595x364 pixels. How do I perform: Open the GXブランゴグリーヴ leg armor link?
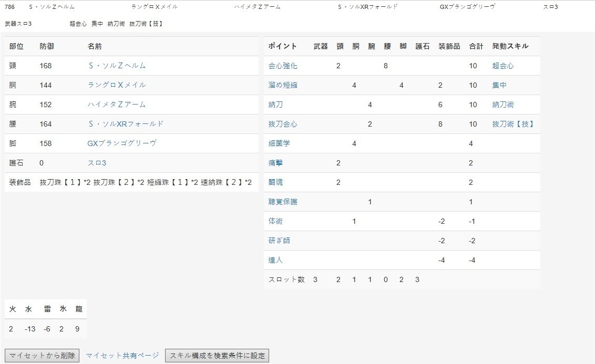pyautogui.click(x=122, y=143)
